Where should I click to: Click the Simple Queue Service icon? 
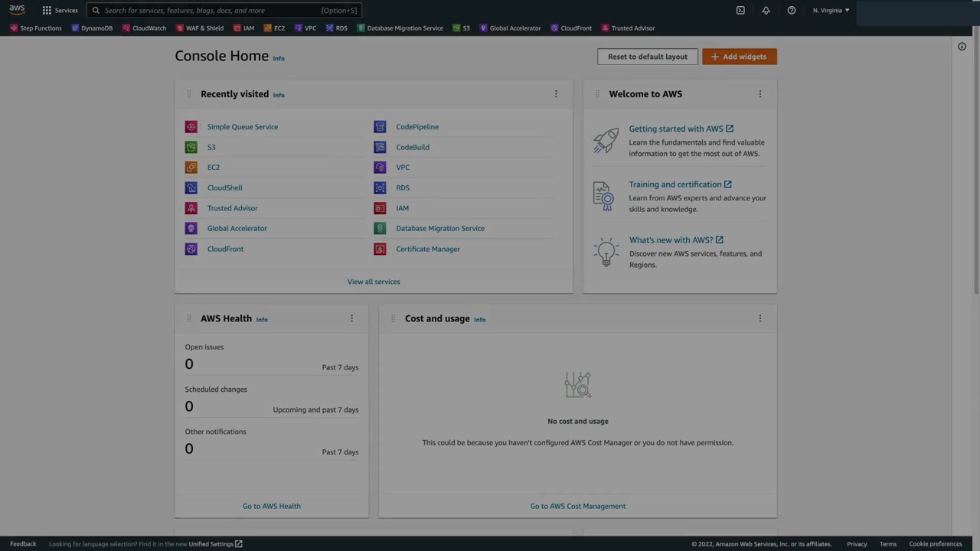pyautogui.click(x=191, y=127)
